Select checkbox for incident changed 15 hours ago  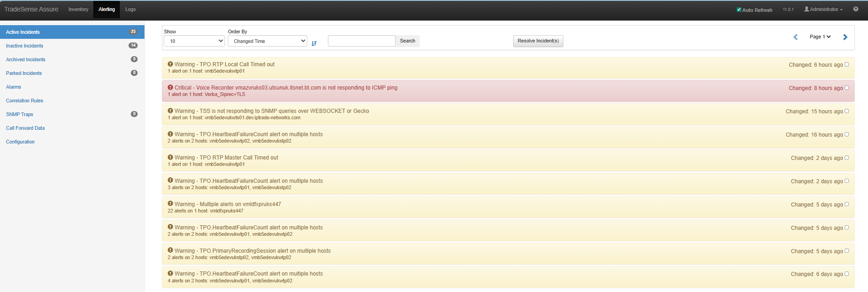tap(847, 111)
